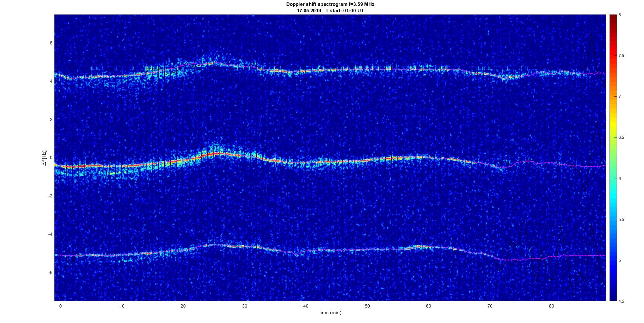Click the y-axis tick label '2'

pyautogui.click(x=51, y=119)
